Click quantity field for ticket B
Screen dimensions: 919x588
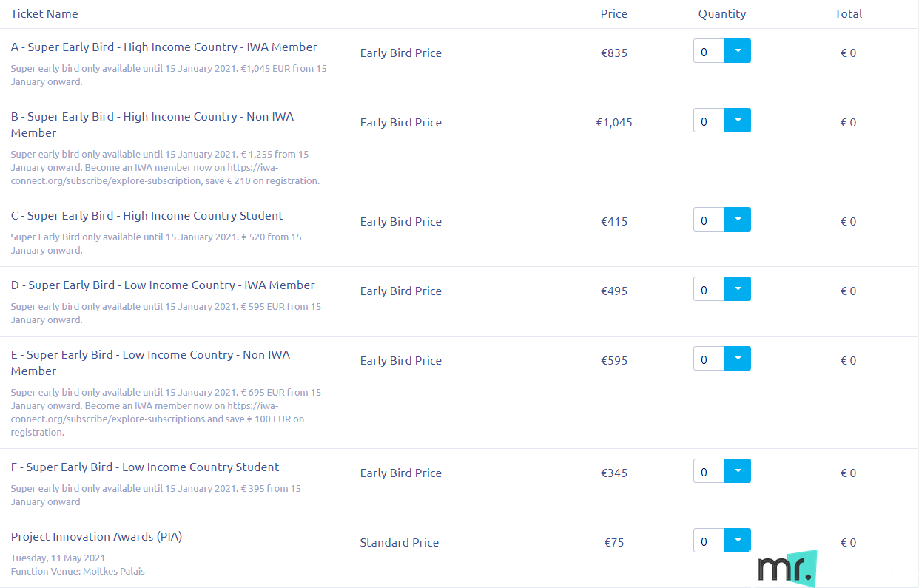coord(709,121)
